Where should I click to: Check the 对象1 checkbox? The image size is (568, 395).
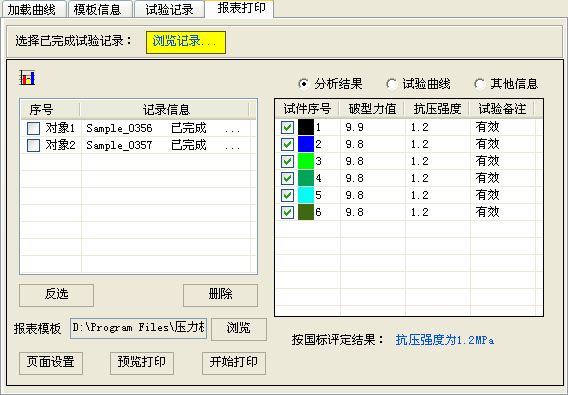tap(33, 128)
